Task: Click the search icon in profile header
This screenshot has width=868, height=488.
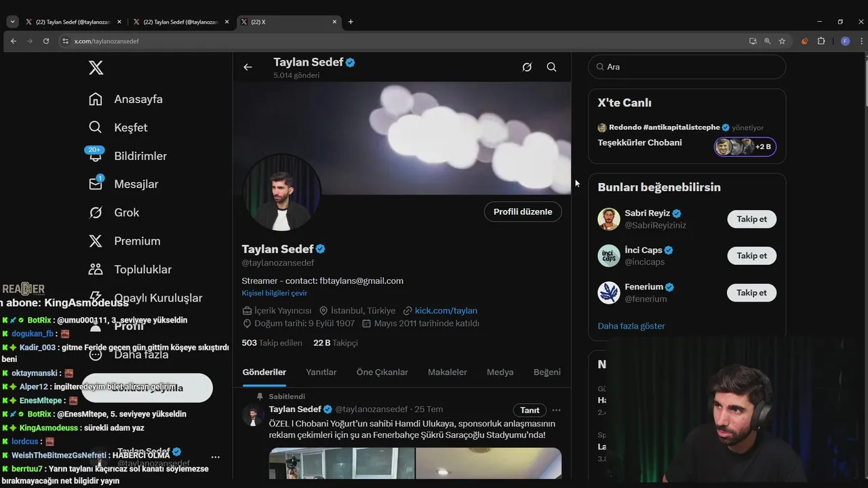Action: [x=551, y=67]
